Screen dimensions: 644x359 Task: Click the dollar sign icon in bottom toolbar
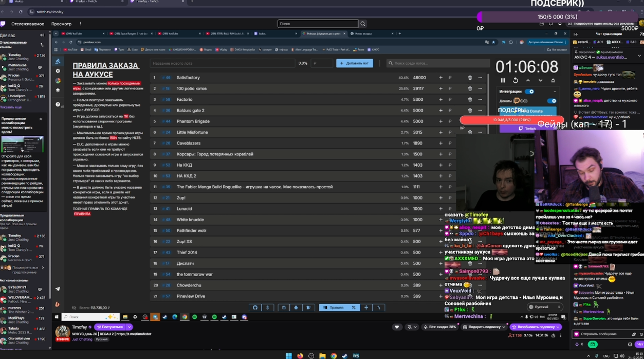click(x=267, y=308)
